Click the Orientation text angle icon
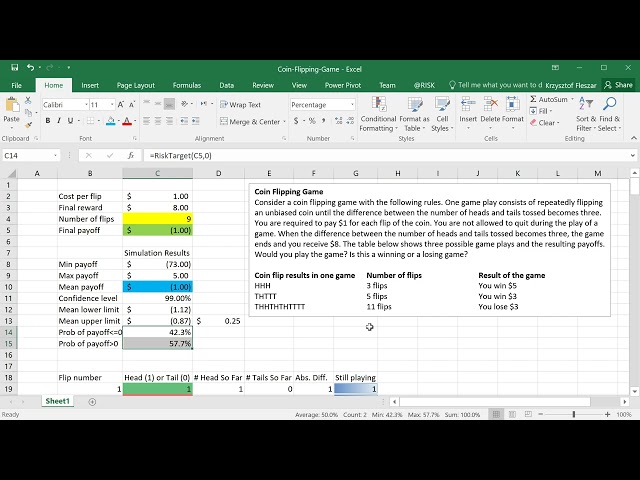Screen dimensions: 640x480 (x=184, y=104)
